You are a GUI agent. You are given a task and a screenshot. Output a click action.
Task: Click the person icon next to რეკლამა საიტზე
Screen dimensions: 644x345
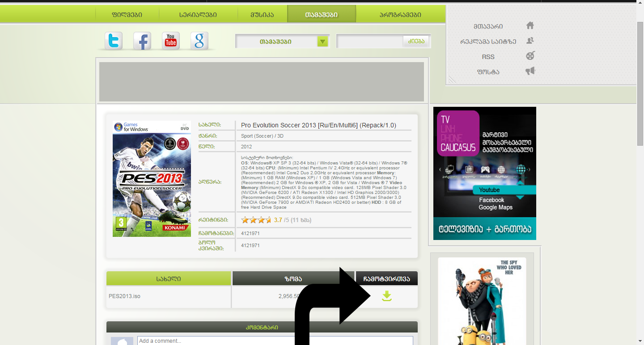click(x=530, y=41)
